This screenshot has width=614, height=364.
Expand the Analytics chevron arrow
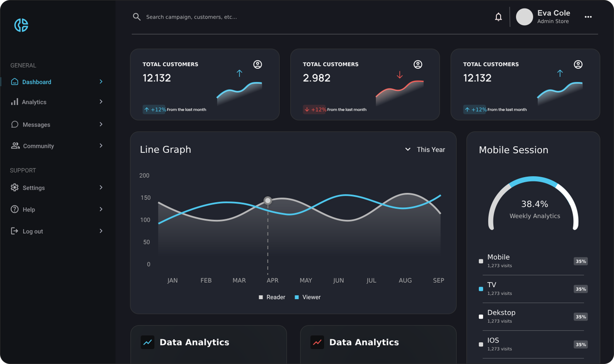(x=101, y=102)
